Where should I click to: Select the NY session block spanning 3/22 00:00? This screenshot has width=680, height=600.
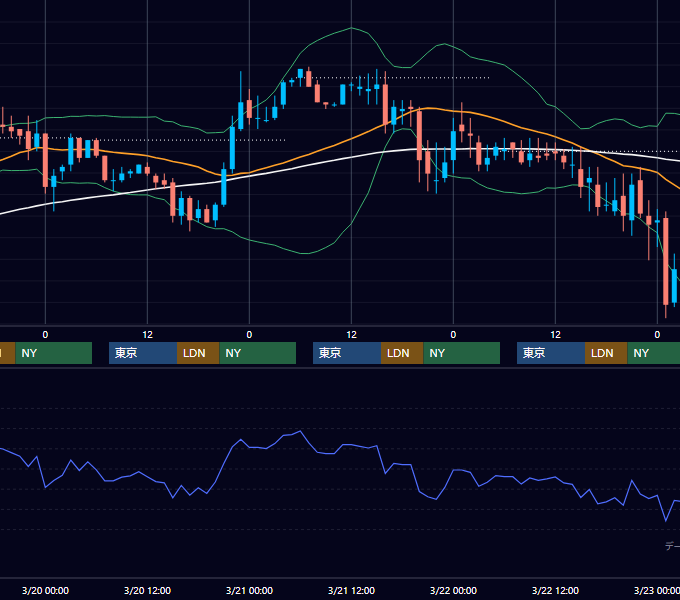[461, 353]
